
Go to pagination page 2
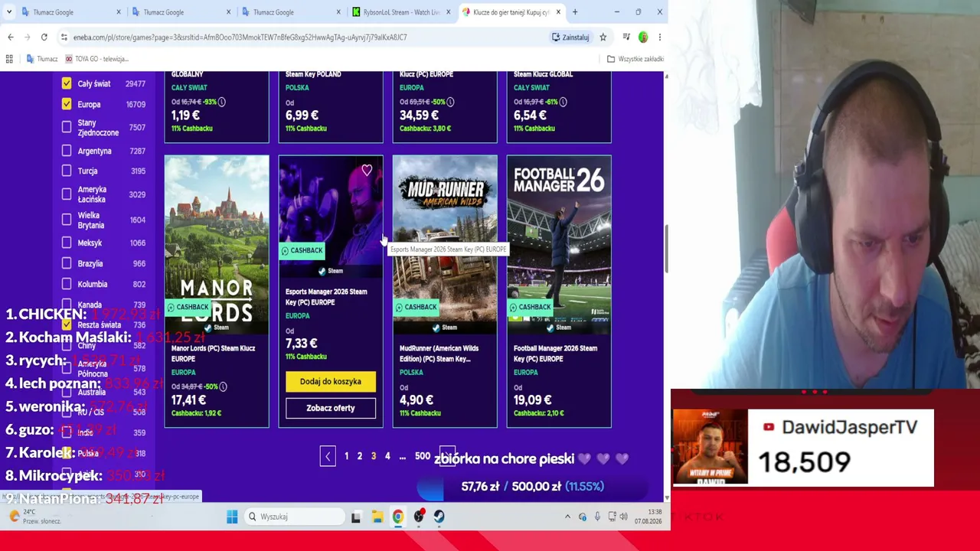(360, 456)
